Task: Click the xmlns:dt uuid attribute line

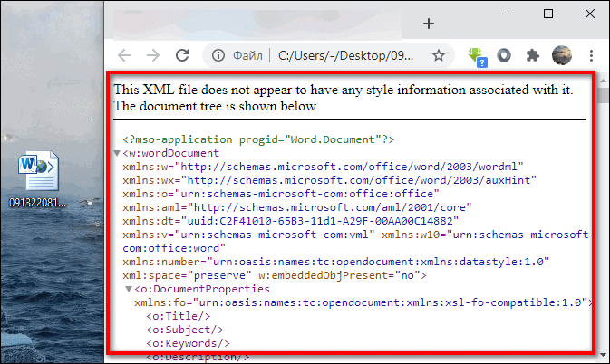Action: tap(291, 221)
